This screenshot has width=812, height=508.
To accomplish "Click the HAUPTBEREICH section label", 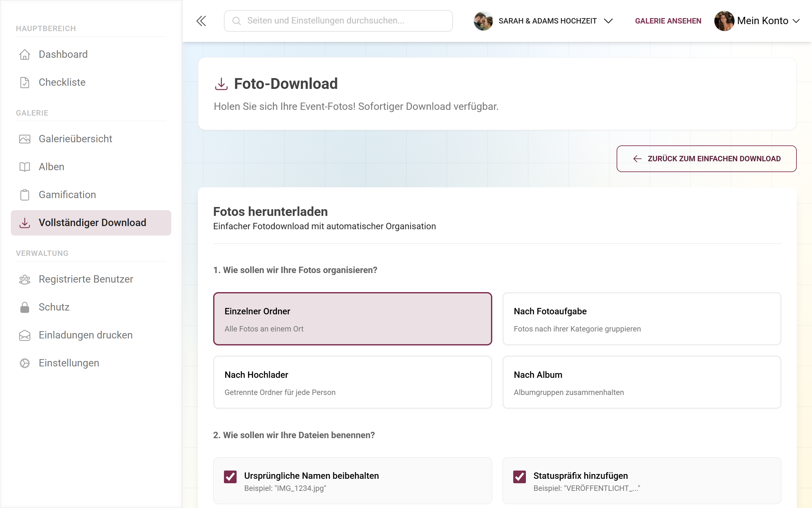I will (46, 29).
